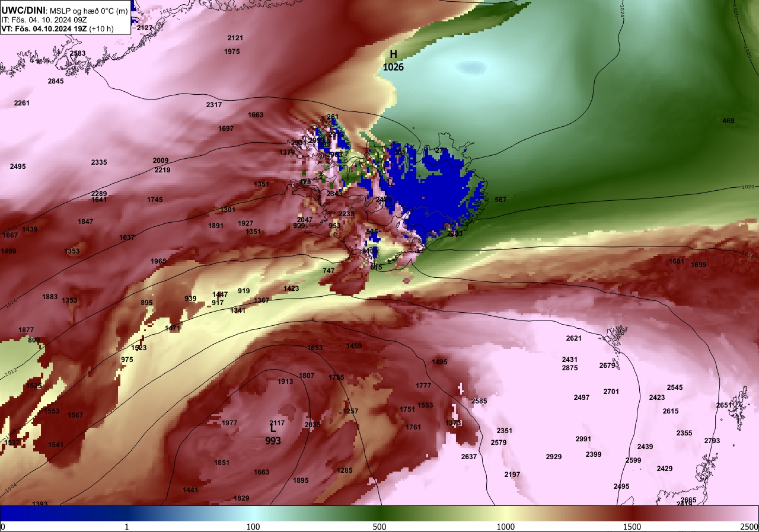The width and height of the screenshot is (759, 532).
Task: Click the map value 2335
Action: click(99, 162)
